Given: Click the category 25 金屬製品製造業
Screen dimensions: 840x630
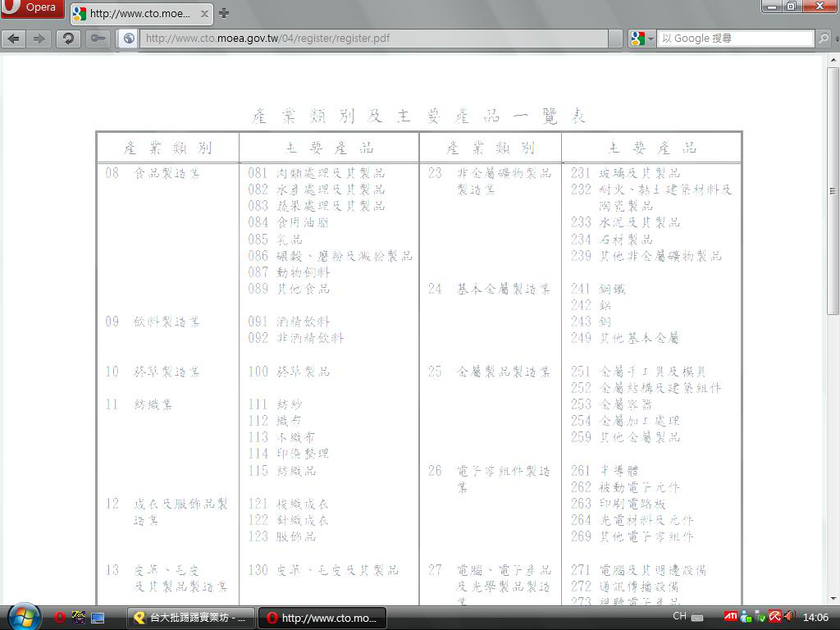Looking at the screenshot, I should pos(489,372).
